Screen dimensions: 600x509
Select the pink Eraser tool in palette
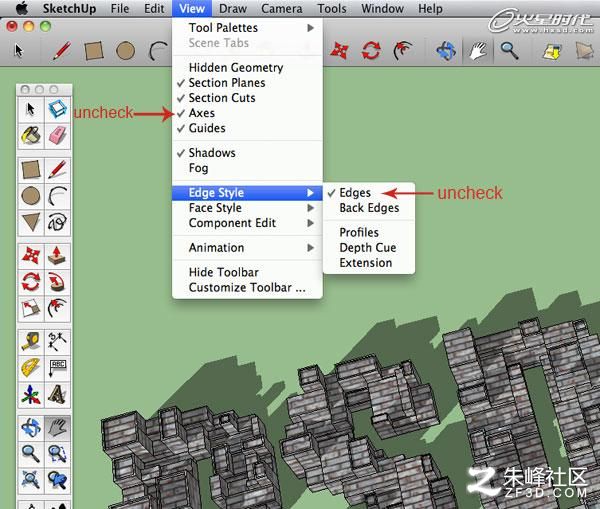coord(58,135)
